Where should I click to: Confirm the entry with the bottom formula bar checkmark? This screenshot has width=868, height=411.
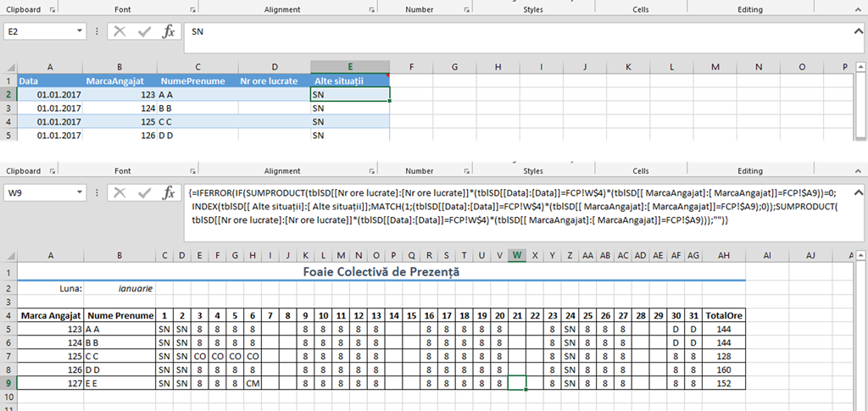[144, 192]
